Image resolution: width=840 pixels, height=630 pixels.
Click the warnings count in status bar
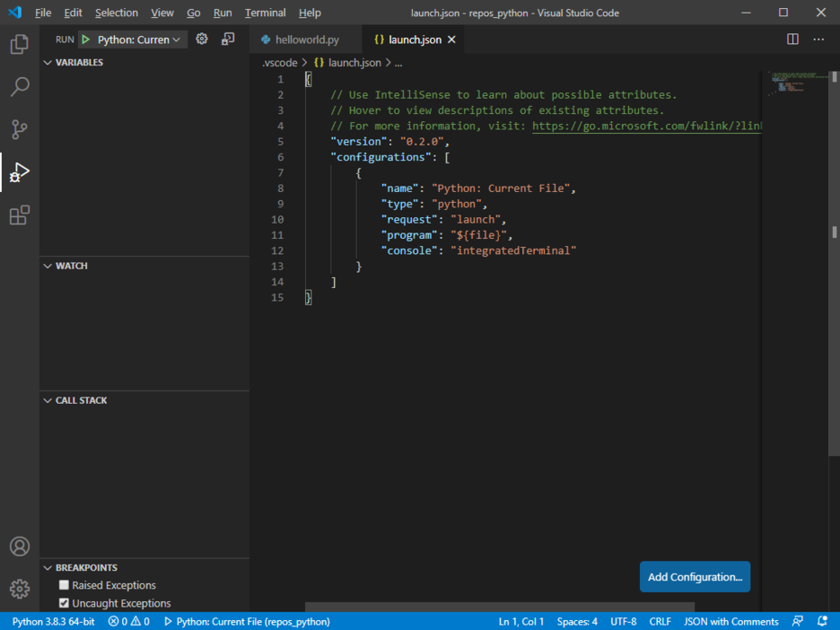[x=140, y=621]
